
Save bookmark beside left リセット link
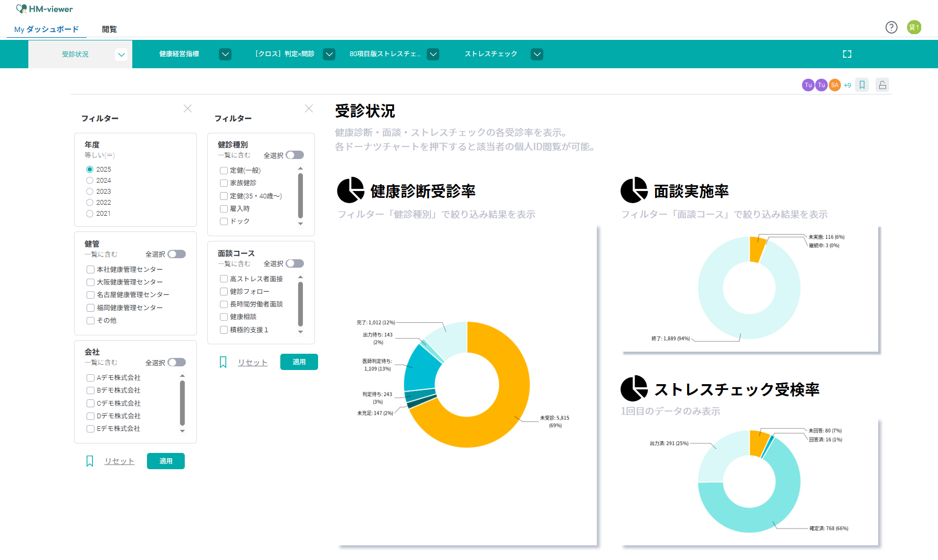[x=90, y=461]
